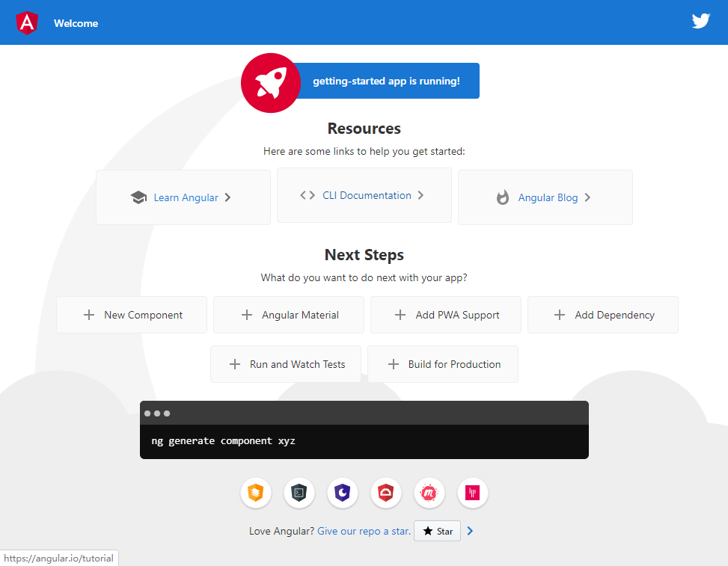The width and height of the screenshot is (728, 566).
Task: Select the Build for Production card
Action: click(x=443, y=364)
